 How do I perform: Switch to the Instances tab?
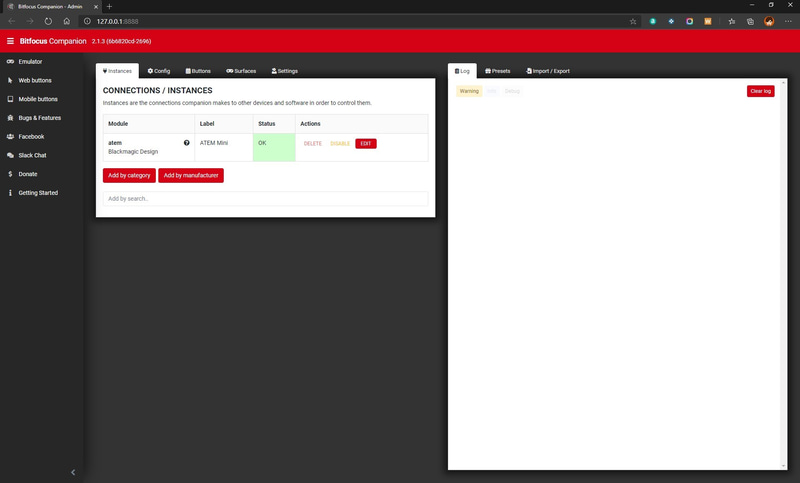[117, 71]
